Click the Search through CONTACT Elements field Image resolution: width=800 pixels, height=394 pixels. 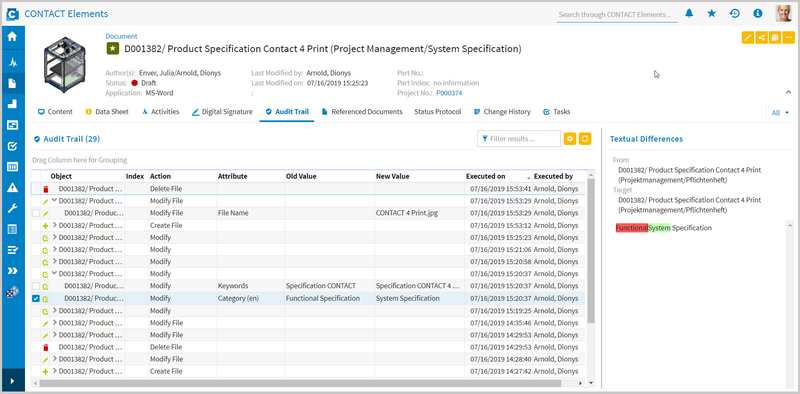pyautogui.click(x=617, y=15)
